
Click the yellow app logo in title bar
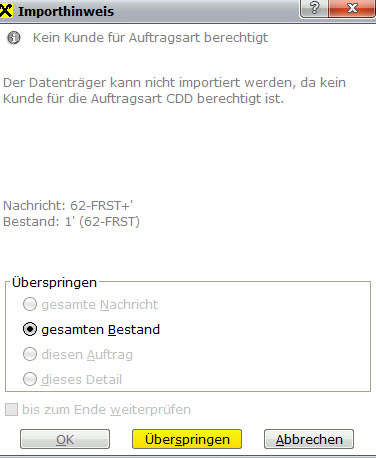tap(6, 11)
